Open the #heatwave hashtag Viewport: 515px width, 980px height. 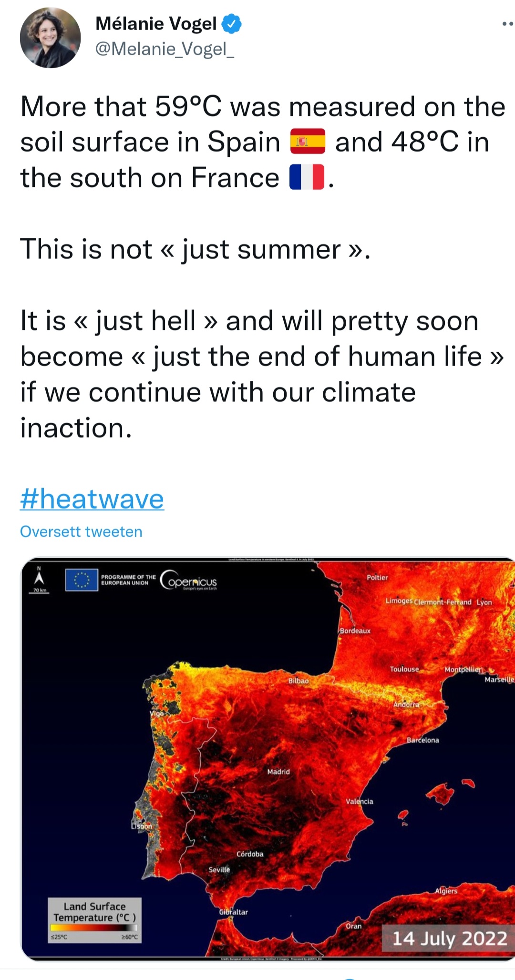92,499
